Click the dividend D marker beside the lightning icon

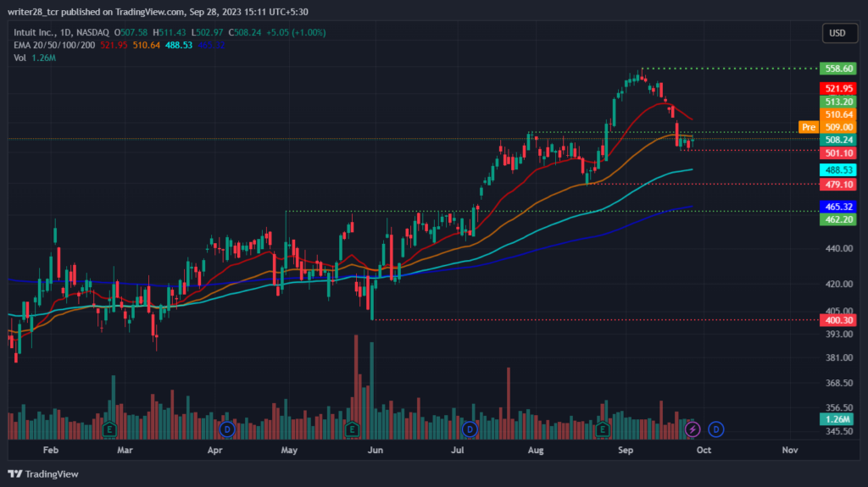(715, 429)
